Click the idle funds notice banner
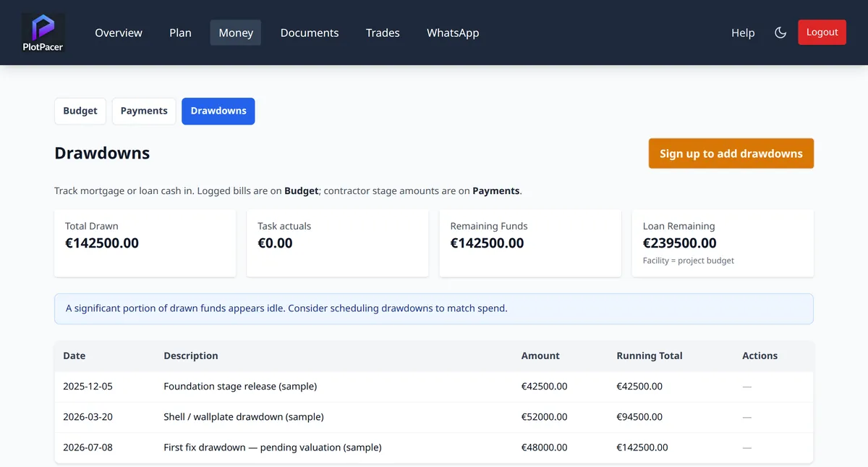The image size is (868, 467). tap(434, 308)
